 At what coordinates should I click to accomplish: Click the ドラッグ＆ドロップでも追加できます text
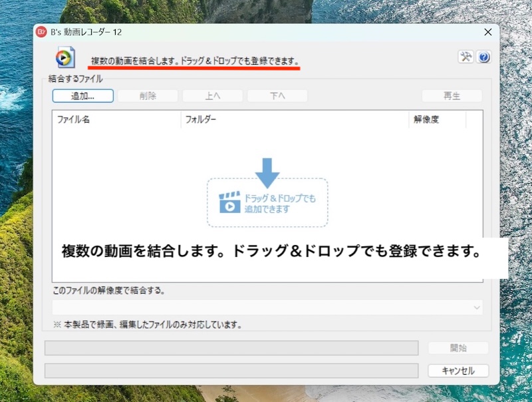280,204
